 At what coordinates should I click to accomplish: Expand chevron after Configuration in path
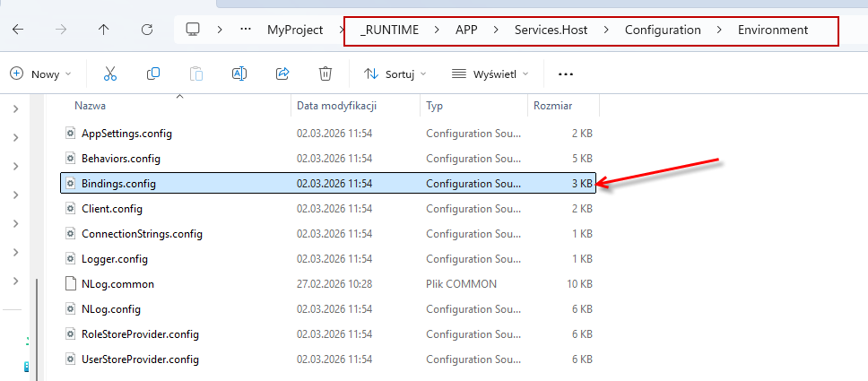point(719,30)
